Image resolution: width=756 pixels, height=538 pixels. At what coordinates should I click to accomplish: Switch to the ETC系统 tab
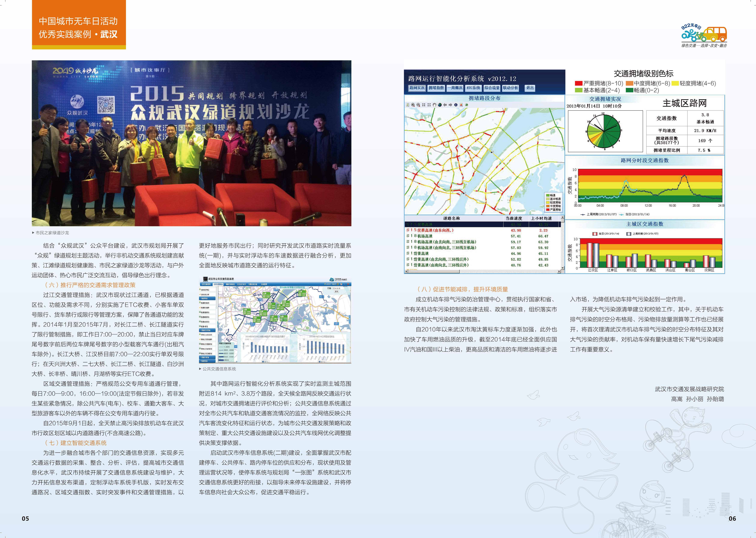coord(473,88)
